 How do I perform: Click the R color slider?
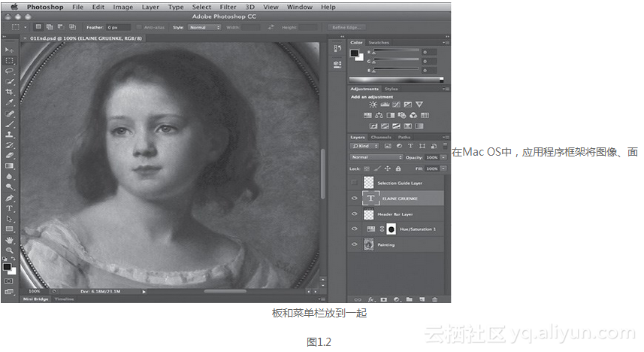point(396,52)
